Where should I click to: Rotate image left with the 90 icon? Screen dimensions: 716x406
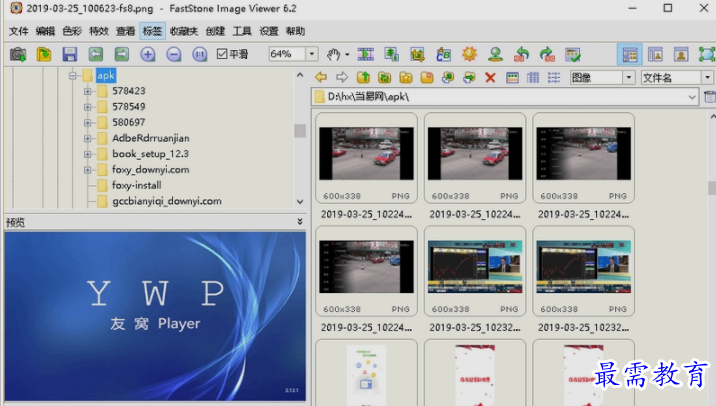point(521,54)
